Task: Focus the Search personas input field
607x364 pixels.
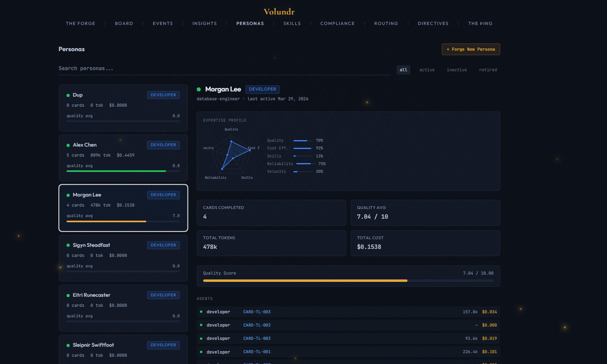Action: 224,68
